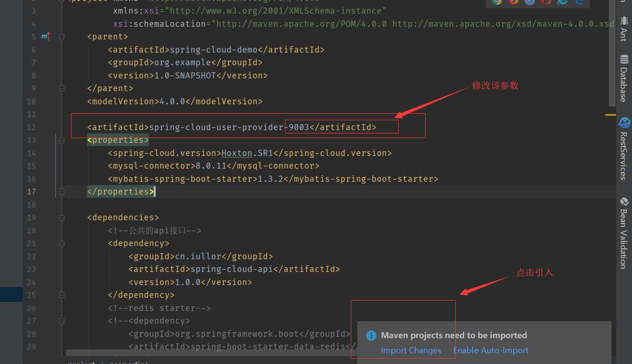This screenshot has height=364, width=632.
Task: Collapse the dependencies tag fold on line 19
Action: tap(62, 217)
